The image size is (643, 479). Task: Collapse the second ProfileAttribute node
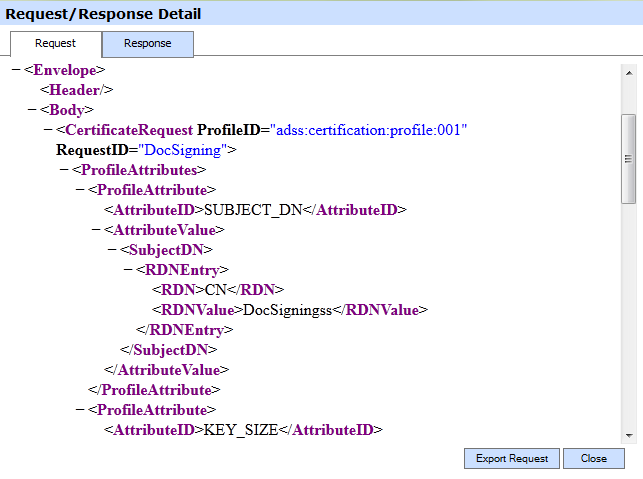(x=80, y=410)
